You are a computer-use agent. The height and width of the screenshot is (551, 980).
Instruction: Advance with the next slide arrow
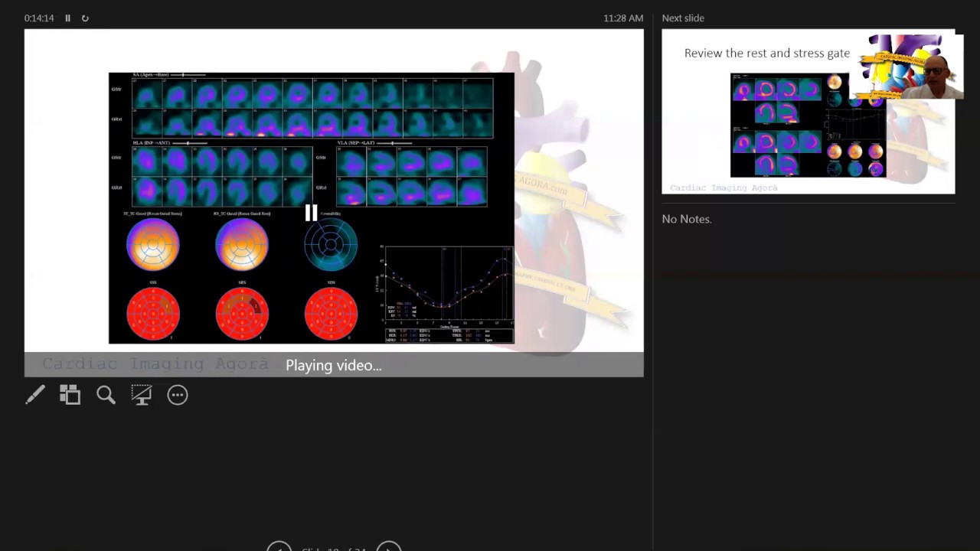389,546
